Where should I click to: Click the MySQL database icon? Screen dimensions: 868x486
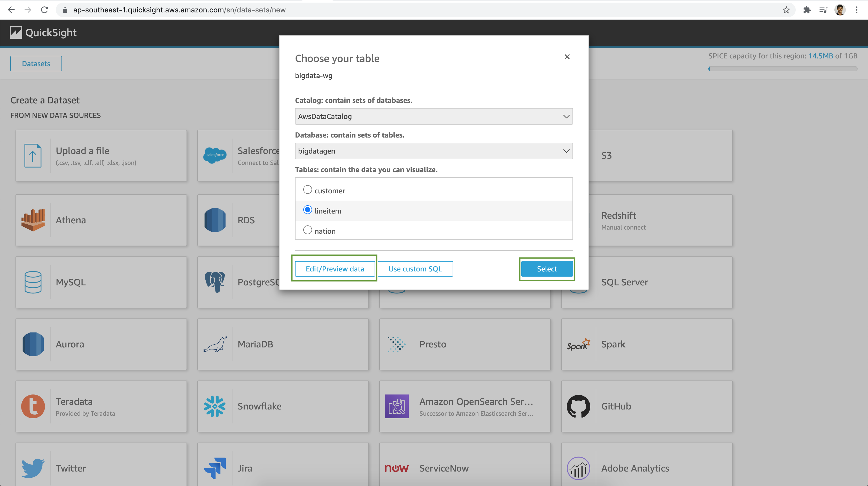click(x=33, y=282)
